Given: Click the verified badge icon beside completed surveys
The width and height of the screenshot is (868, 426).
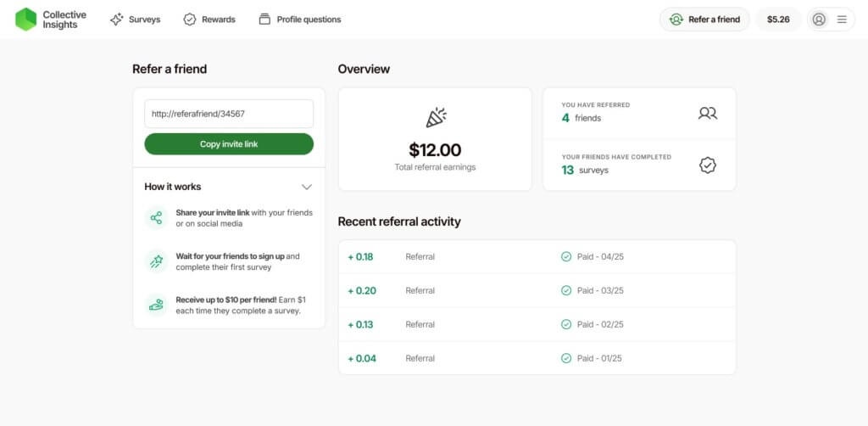Looking at the screenshot, I should (x=707, y=165).
